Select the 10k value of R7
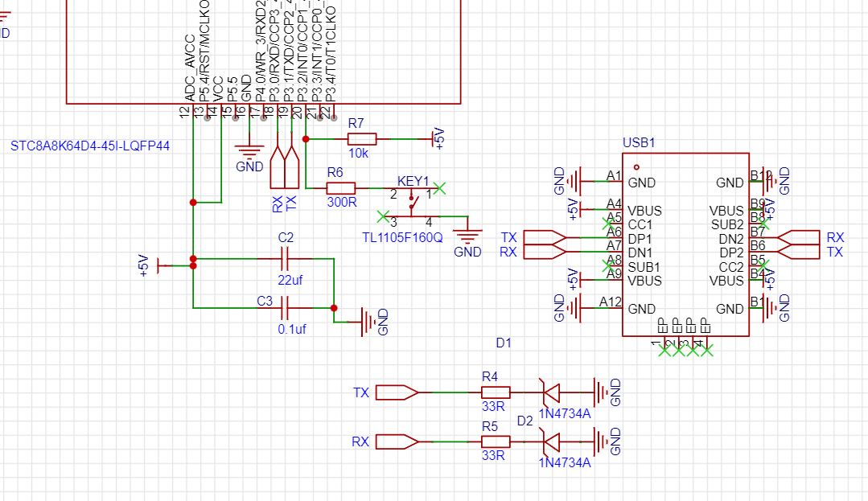 click(358, 154)
